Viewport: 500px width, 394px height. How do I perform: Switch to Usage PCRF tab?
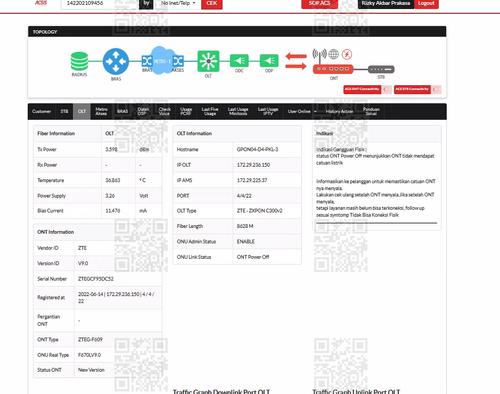point(186,111)
